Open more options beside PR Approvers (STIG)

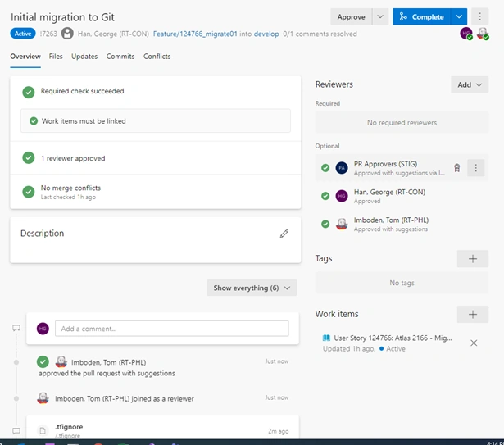[475, 168]
